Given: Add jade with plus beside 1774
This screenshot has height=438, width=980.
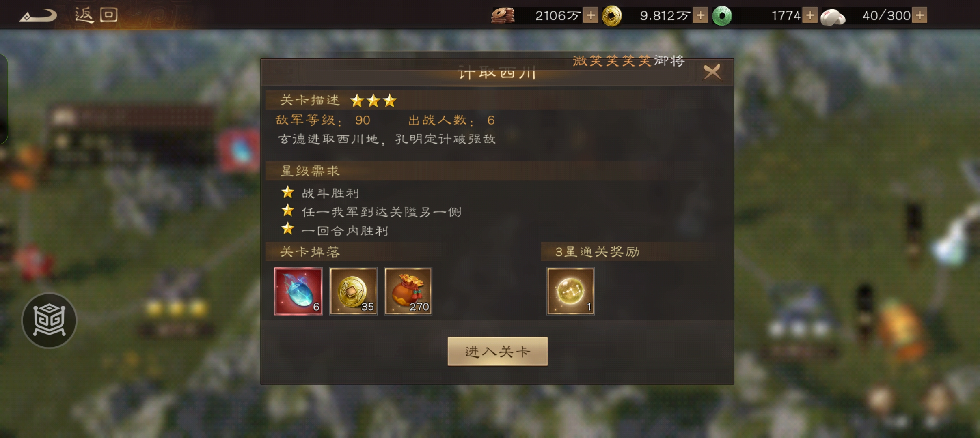Looking at the screenshot, I should coord(810,15).
